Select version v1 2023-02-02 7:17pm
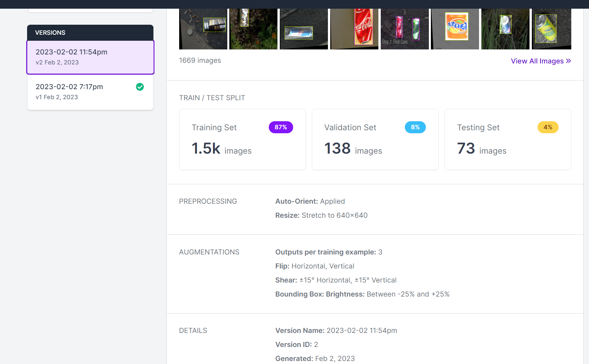 pos(90,92)
